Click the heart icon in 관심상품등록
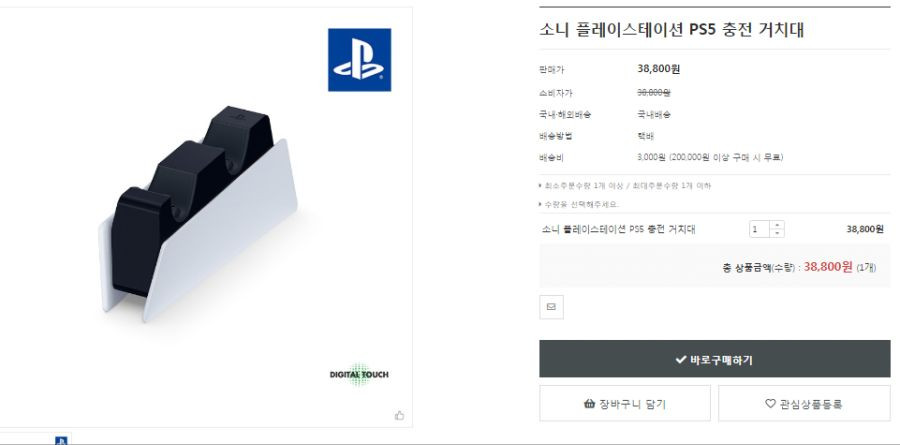This screenshot has width=900, height=445. tap(770, 404)
